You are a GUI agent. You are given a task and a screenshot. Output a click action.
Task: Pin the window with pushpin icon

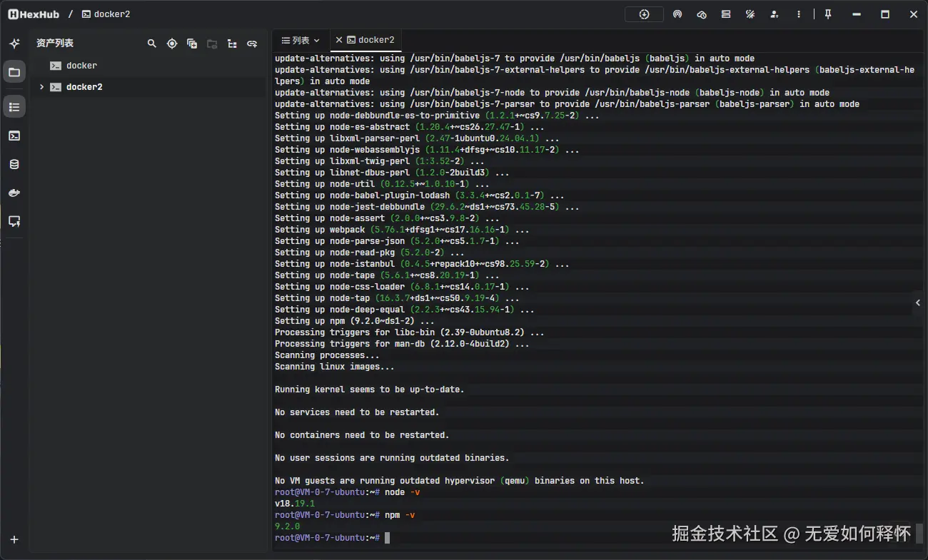click(828, 14)
